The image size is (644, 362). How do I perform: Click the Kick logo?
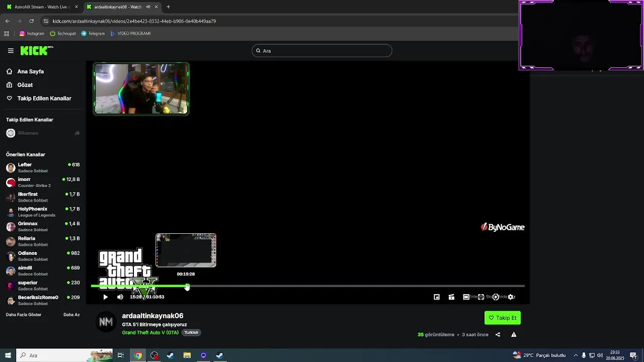click(36, 50)
